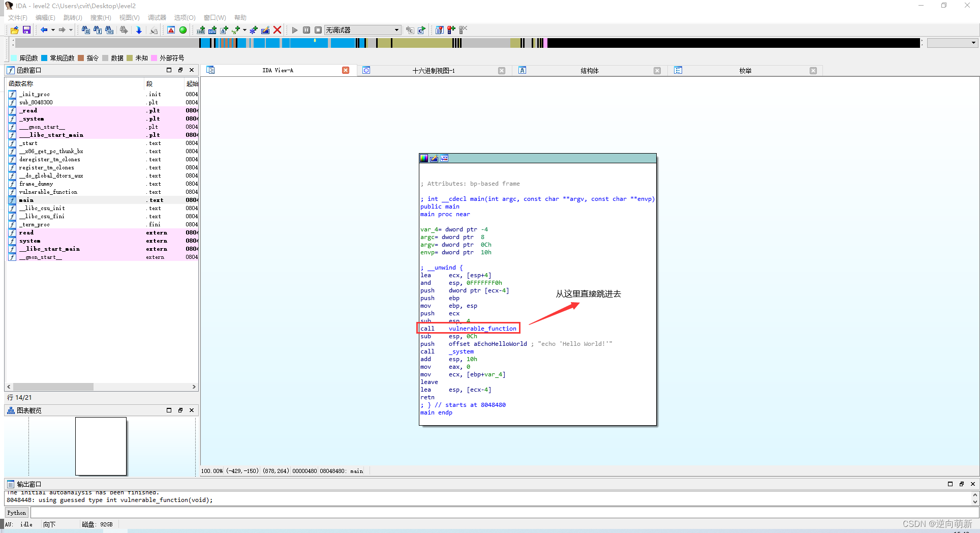Click _system call target in disassembly
980x533 pixels.
pos(461,351)
